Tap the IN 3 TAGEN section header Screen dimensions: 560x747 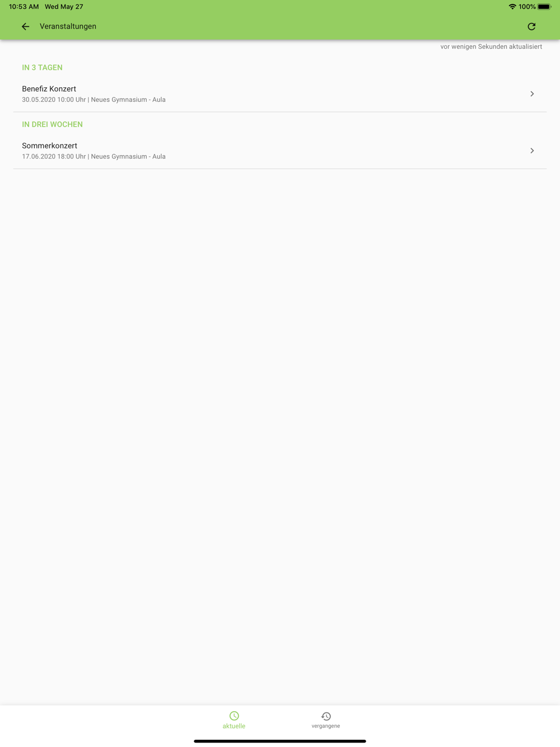[42, 67]
